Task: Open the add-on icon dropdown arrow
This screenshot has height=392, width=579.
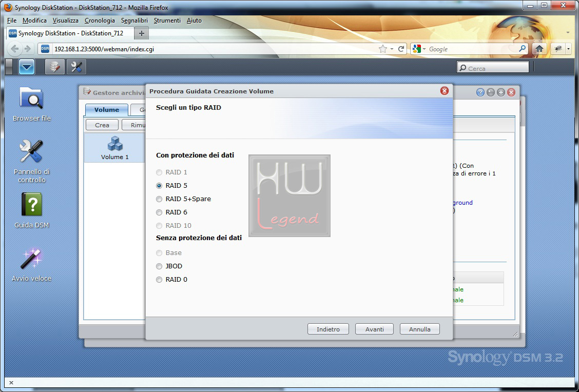Action: point(569,49)
